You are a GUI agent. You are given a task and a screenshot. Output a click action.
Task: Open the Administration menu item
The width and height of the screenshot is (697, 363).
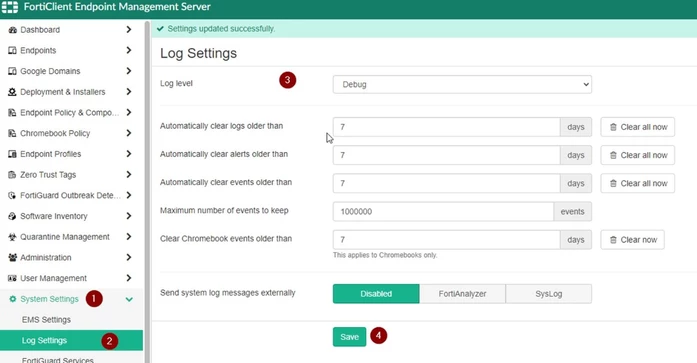point(71,257)
